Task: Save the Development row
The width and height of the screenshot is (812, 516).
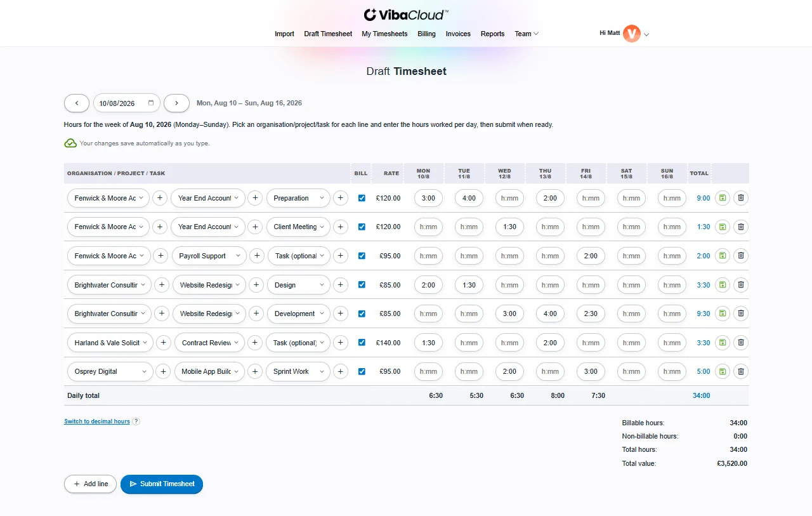Action: (x=722, y=314)
